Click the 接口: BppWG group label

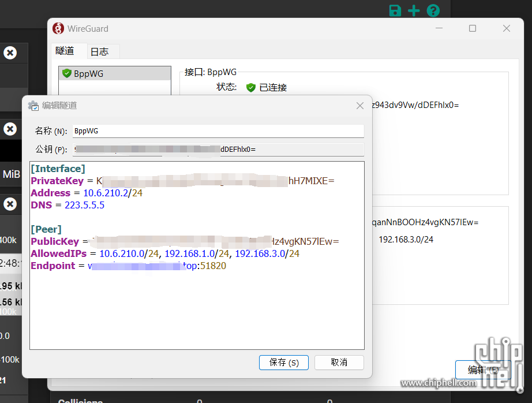pyautogui.click(x=211, y=72)
